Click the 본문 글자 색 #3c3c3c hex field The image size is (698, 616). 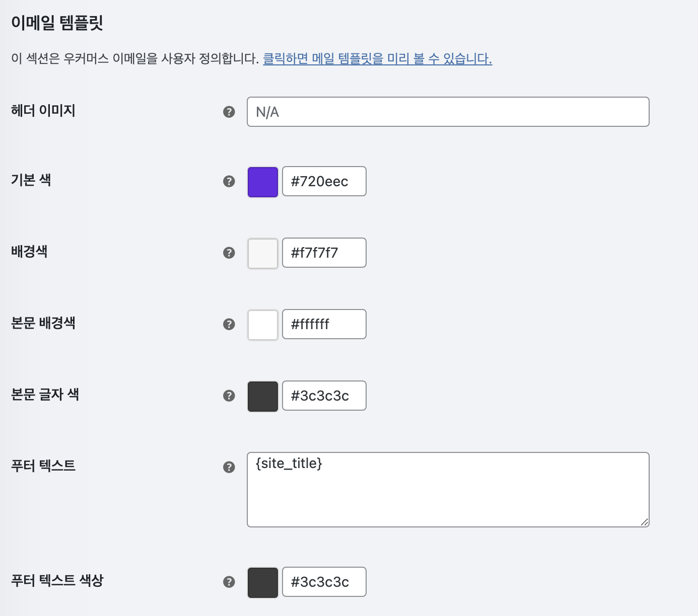click(324, 396)
